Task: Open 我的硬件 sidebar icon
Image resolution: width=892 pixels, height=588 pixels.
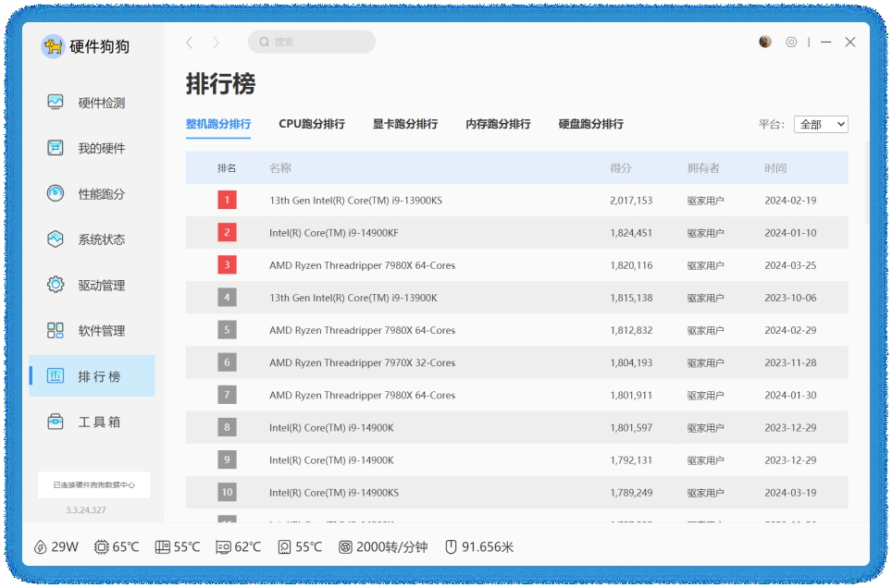Action: [56, 148]
